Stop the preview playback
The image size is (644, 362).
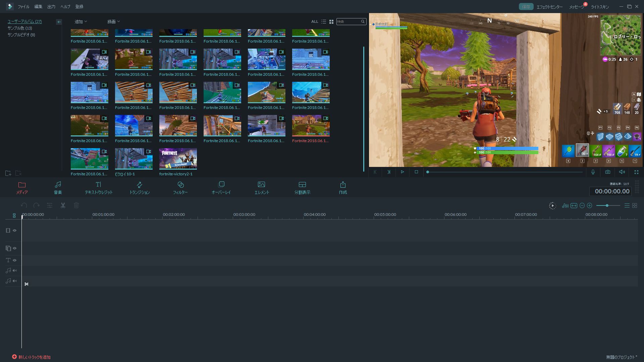416,172
